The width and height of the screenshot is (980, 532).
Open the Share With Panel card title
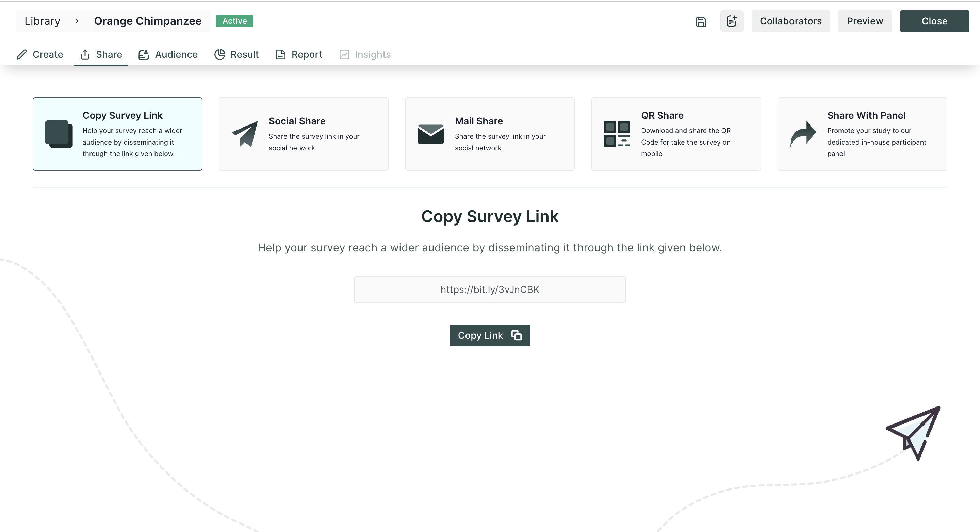click(x=866, y=115)
